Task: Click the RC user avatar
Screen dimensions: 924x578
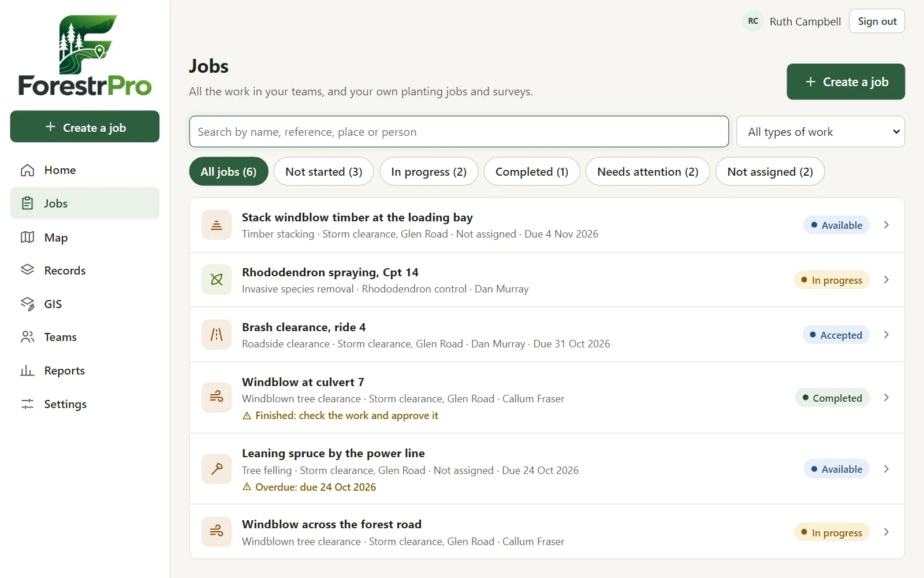Action: (x=753, y=21)
